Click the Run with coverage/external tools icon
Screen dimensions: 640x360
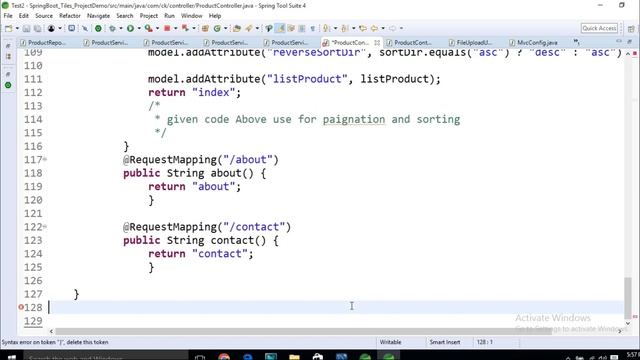point(149,28)
